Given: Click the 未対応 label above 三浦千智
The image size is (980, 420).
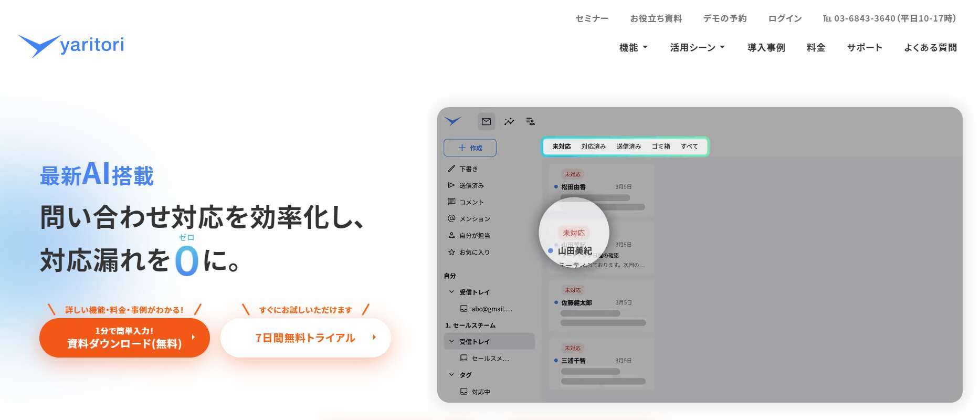Looking at the screenshot, I should [573, 348].
